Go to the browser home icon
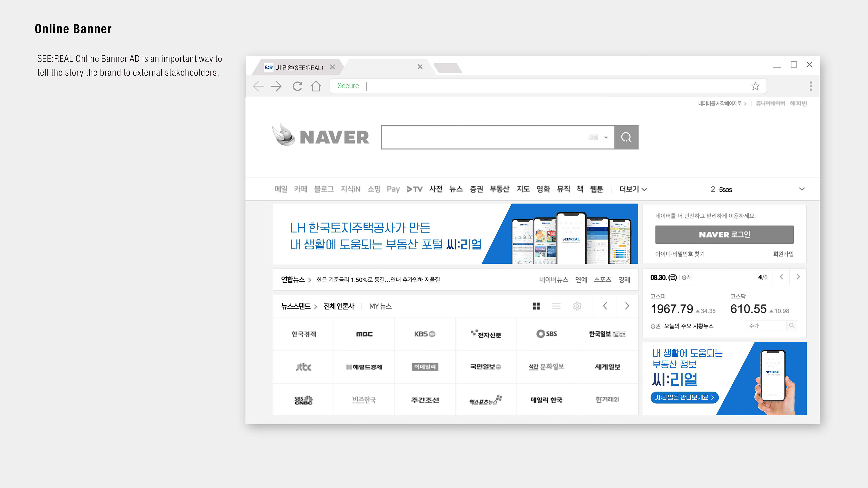 pyautogui.click(x=316, y=86)
